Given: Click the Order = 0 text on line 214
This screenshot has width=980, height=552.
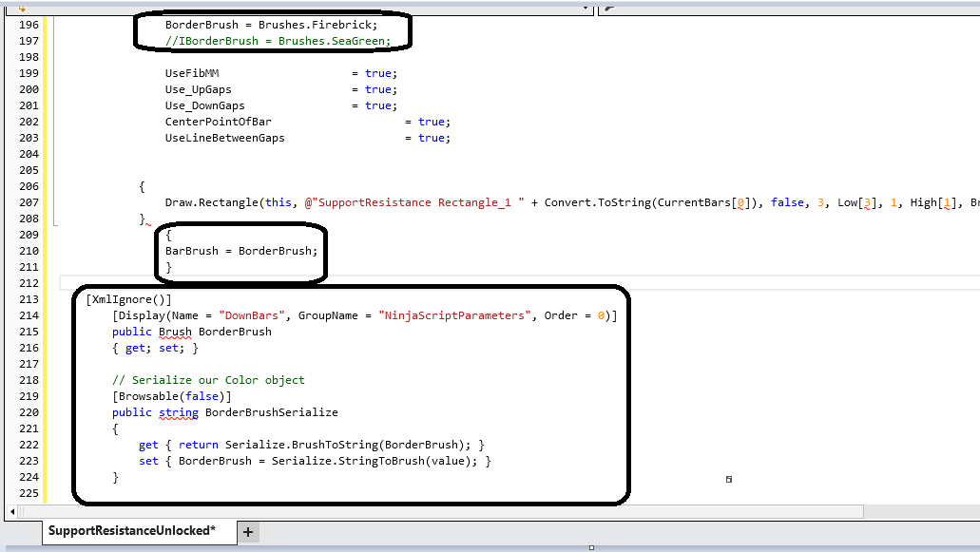Looking at the screenshot, I should [574, 316].
